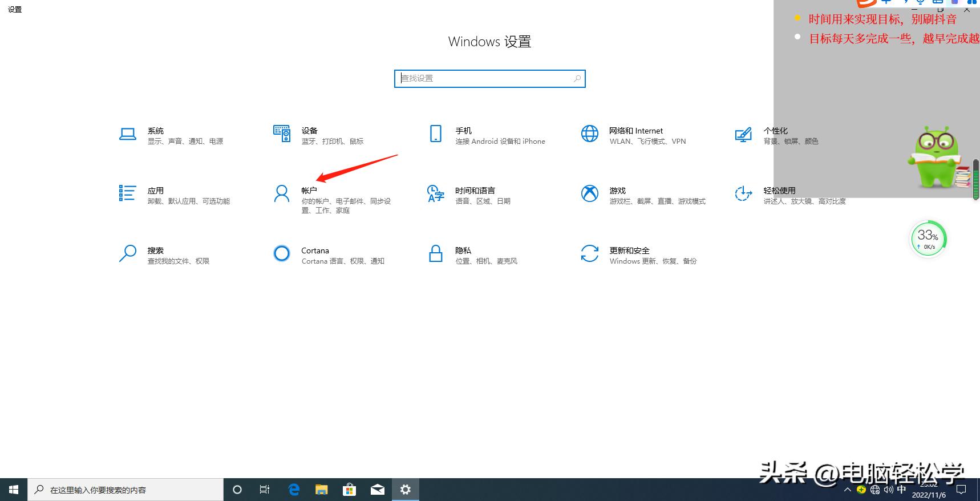Click the 33% speed monitor widget
980x501 pixels.
[x=928, y=239]
